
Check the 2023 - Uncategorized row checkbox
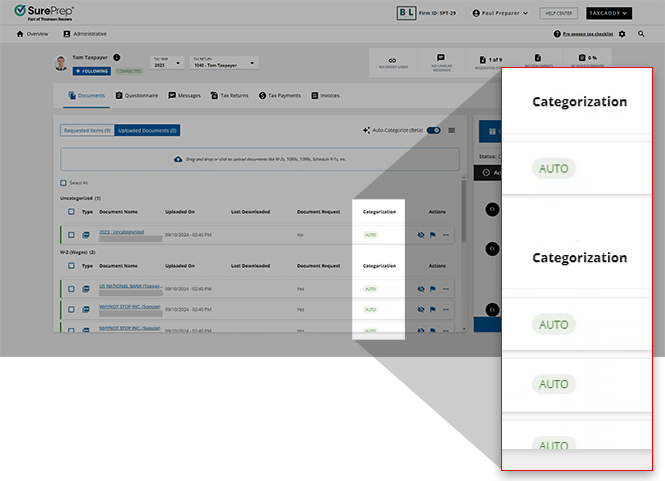pos(71,235)
